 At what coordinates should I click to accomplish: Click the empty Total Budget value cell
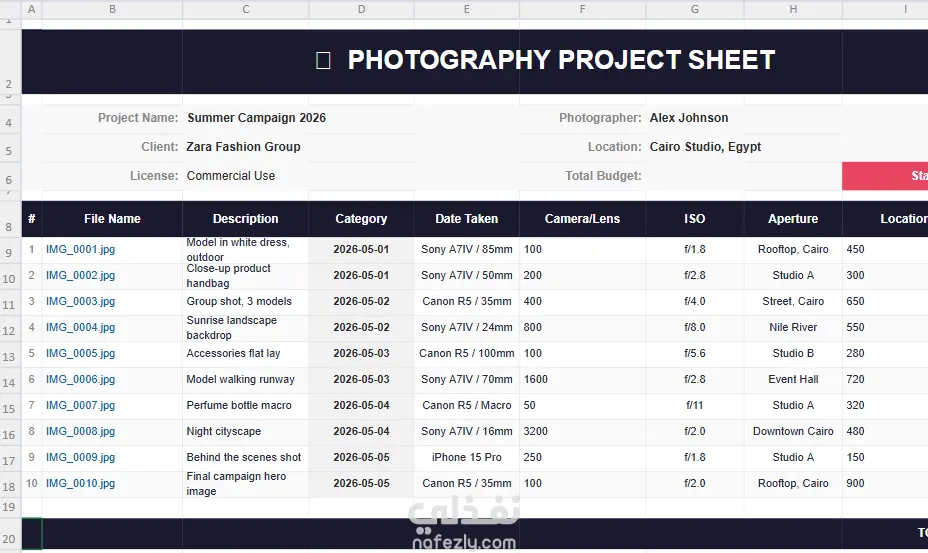tap(743, 176)
